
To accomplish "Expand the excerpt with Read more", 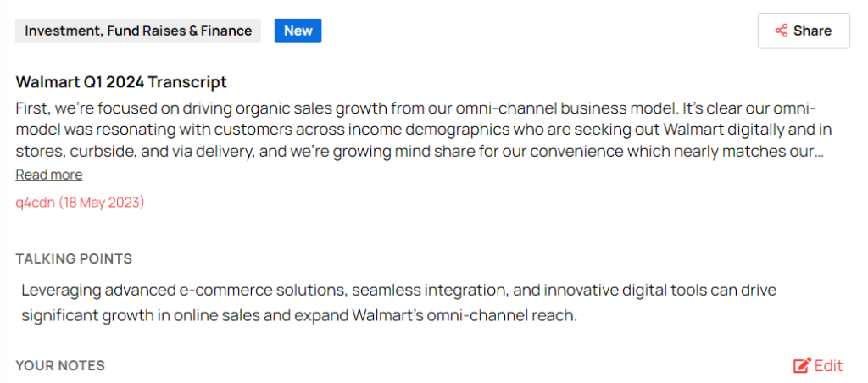I will [49, 175].
